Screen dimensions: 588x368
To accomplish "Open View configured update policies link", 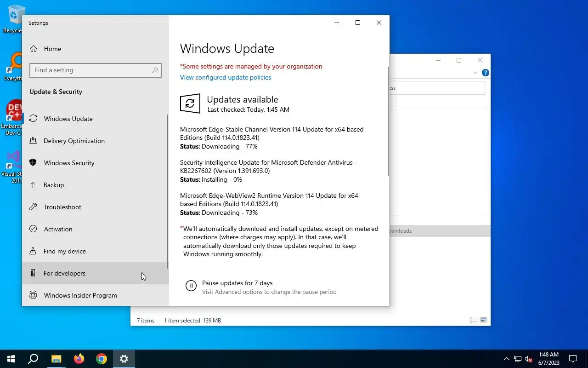I will pos(226,77).
